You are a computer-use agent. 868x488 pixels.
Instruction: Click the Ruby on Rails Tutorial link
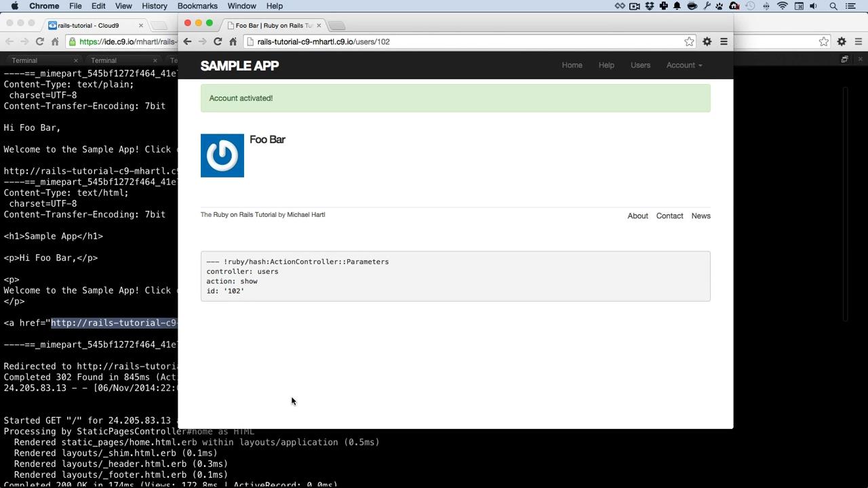pyautogui.click(x=245, y=215)
